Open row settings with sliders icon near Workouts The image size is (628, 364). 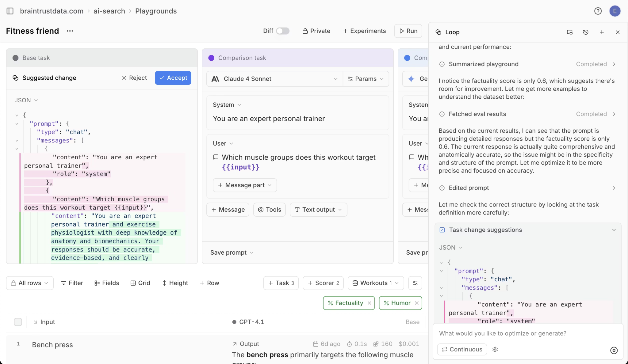(x=415, y=283)
